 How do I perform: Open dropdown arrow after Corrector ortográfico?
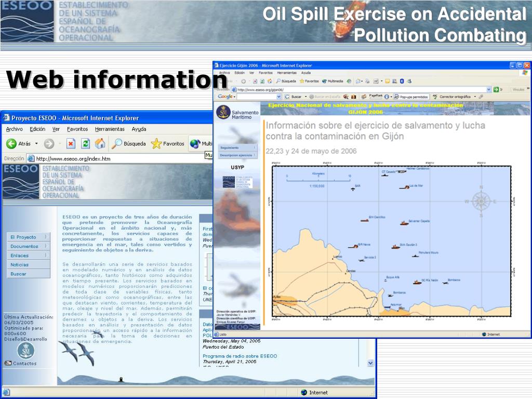[475, 97]
